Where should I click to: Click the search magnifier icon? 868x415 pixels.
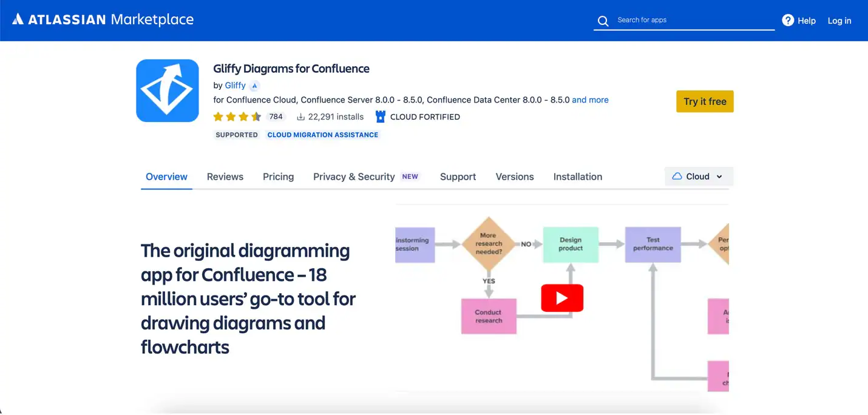click(x=603, y=21)
